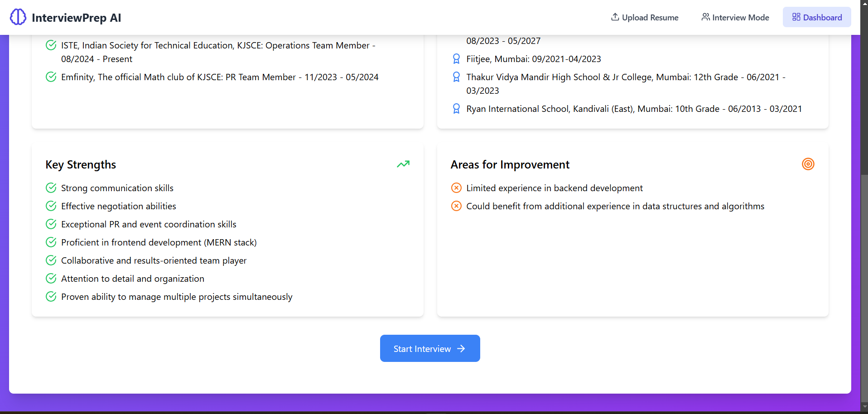Toggle the checkmark beside Strong communication skills
Screen dimensions: 868x414
pyautogui.click(x=51, y=188)
